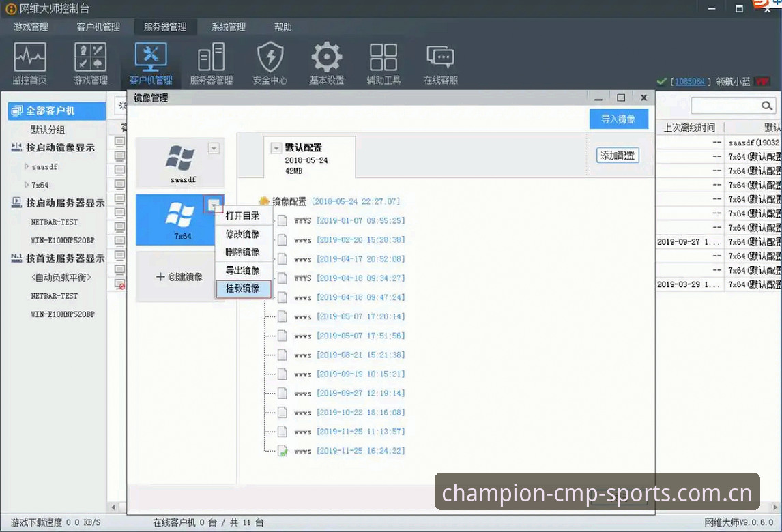Select restore point wwws [2019-09-27 12:19:14]
Viewport: 782px width, 532px height.
(349, 394)
